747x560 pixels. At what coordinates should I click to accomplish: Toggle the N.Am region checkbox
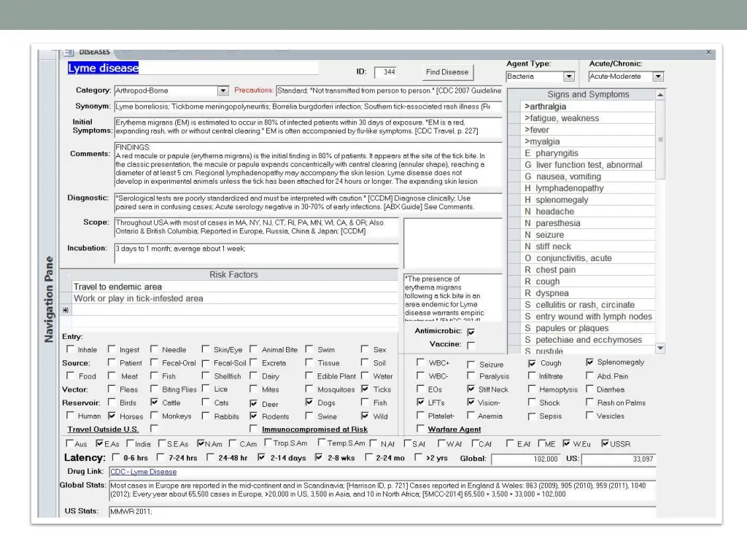coord(201,443)
